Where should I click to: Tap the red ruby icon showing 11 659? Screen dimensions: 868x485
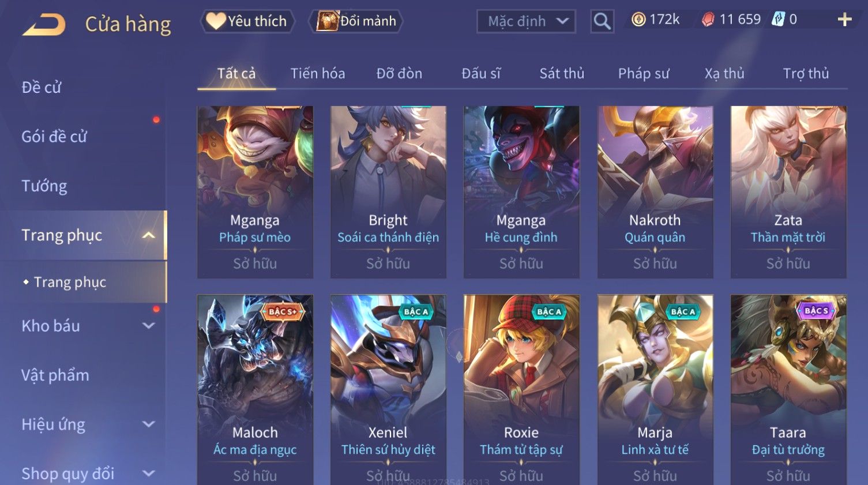click(x=708, y=20)
